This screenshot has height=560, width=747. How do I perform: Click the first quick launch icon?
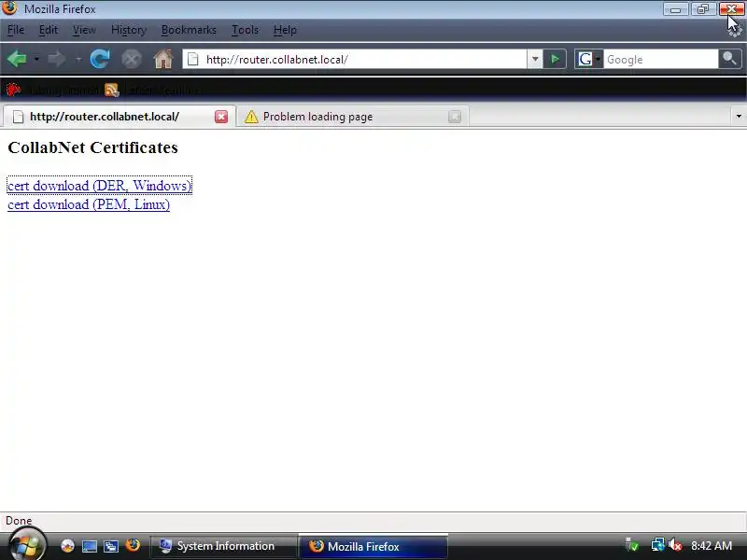tap(67, 546)
